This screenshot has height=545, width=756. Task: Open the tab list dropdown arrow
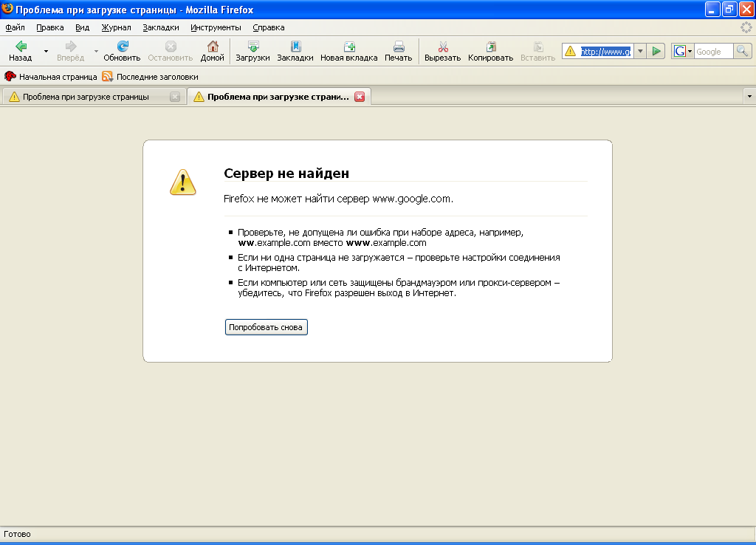point(749,97)
